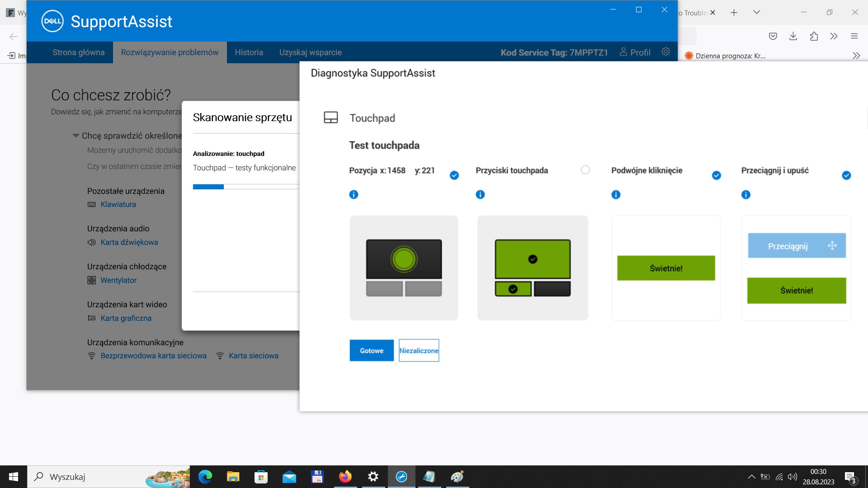This screenshot has width=868, height=488.
Task: Click the Gotowe button
Action: click(372, 351)
